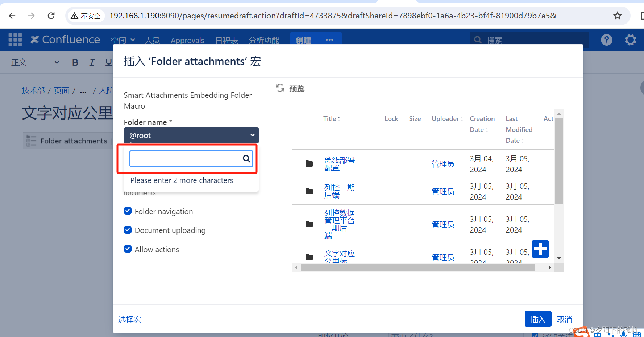644x337 pixels.
Task: Click the preview scroll up arrow
Action: (x=559, y=114)
